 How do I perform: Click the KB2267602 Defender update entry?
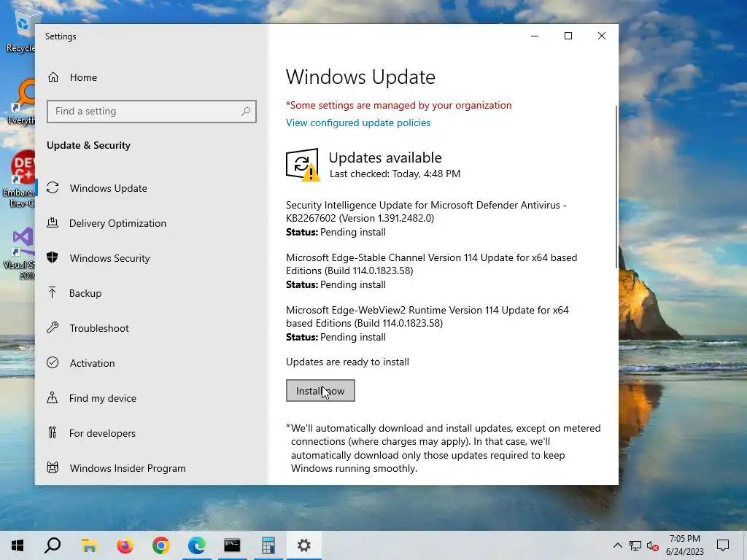pyautogui.click(x=426, y=218)
